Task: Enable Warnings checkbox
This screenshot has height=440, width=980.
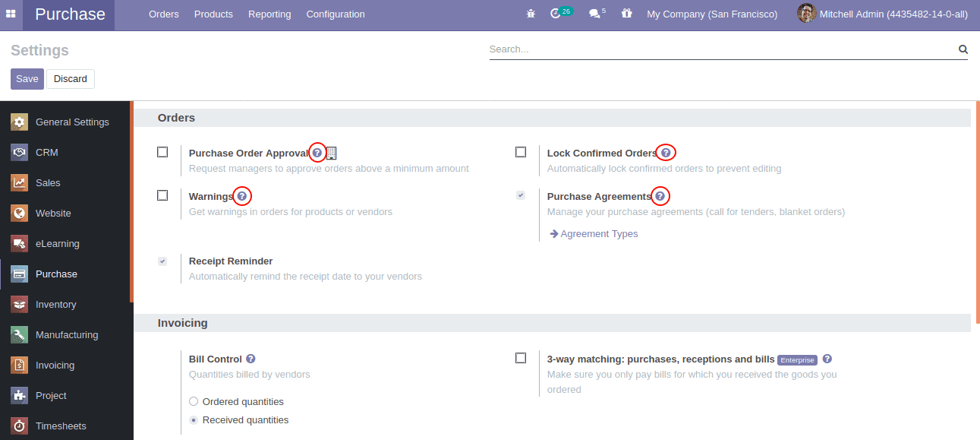Action: 162,195
